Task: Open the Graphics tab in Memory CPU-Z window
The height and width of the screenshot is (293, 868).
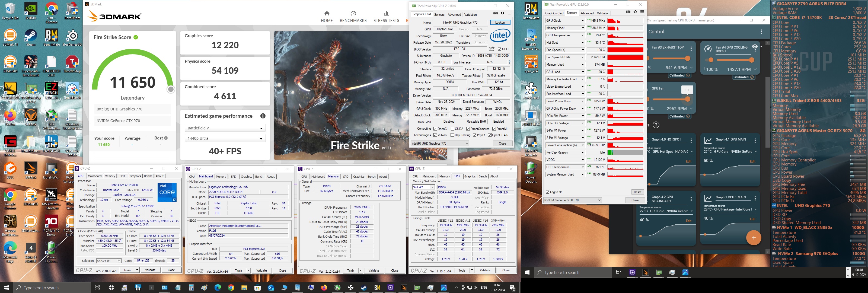Action: tap(359, 177)
